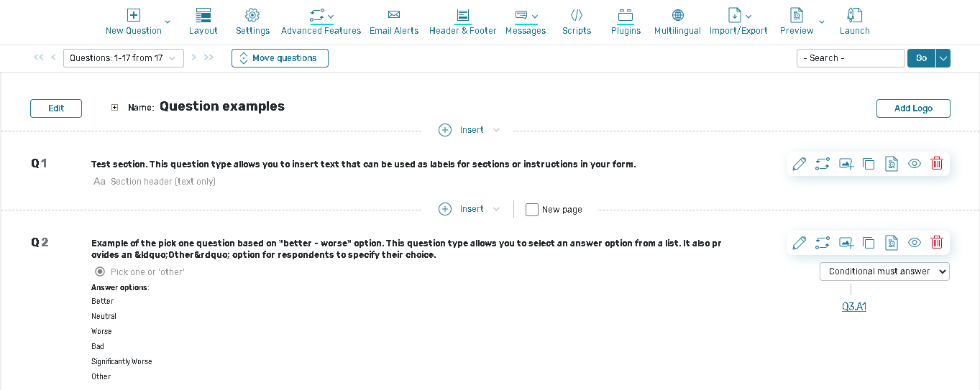
Task: Toggle the New page checkbox
Action: pos(532,210)
